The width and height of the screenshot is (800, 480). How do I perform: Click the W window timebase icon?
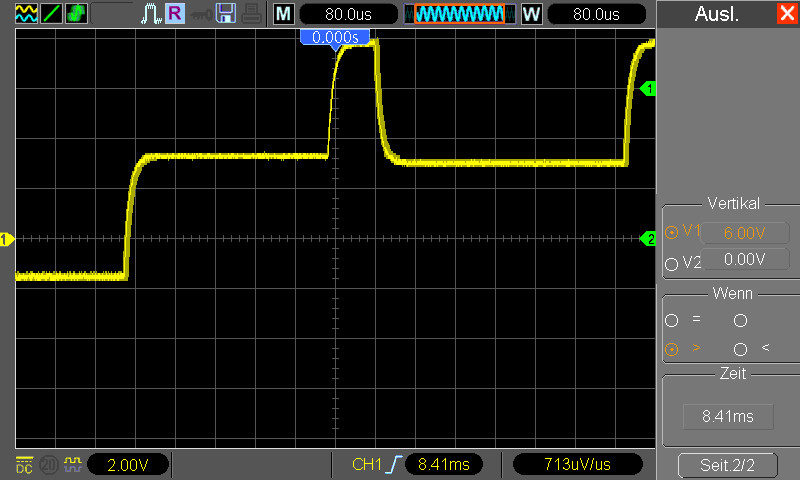(532, 14)
